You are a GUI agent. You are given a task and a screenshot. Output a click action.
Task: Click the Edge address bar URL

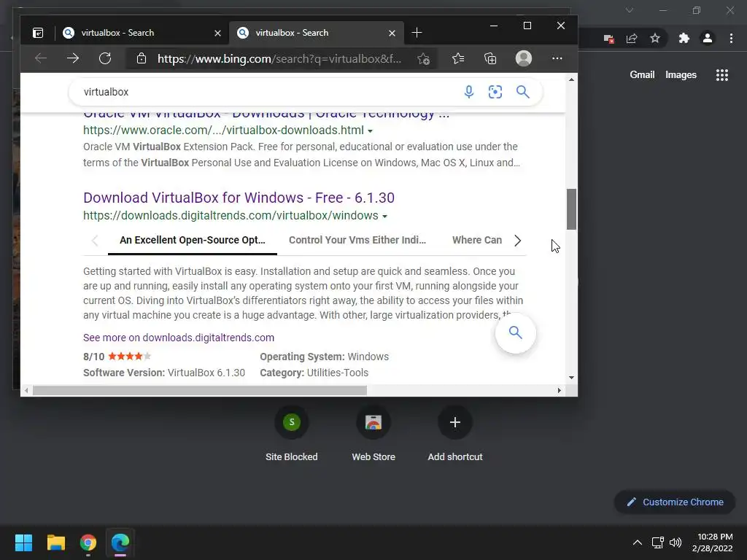[279, 58]
